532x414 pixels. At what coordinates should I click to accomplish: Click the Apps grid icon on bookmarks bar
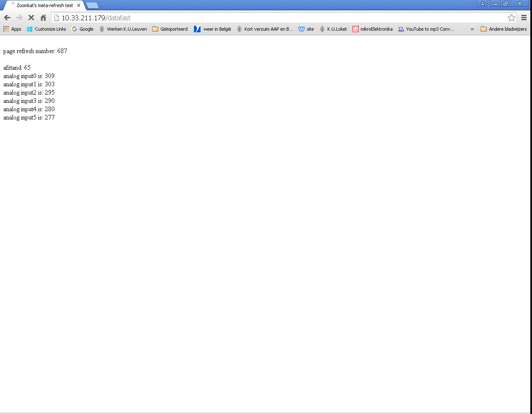[x=5, y=29]
